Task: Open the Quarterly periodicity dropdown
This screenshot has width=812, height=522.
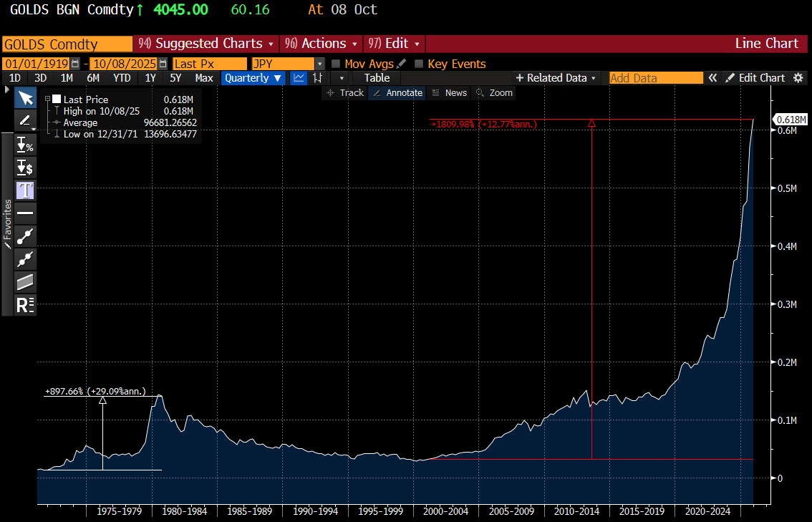Action: [253, 77]
